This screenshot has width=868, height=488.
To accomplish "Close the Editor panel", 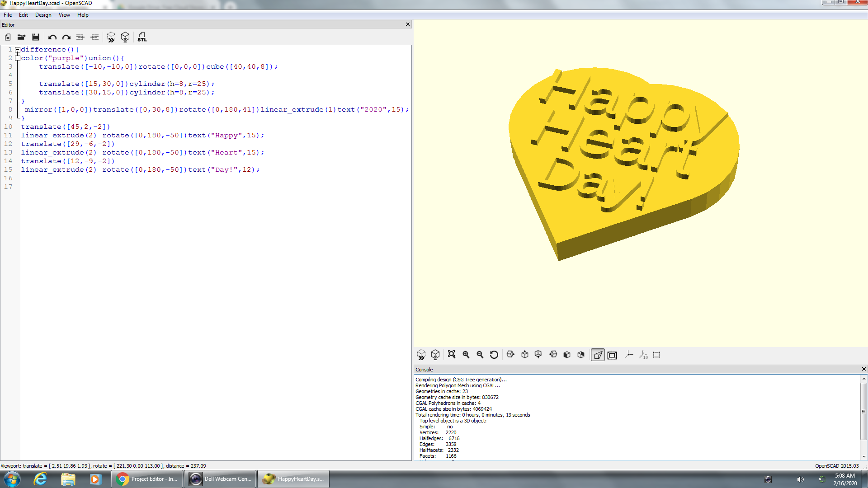I will [408, 24].
